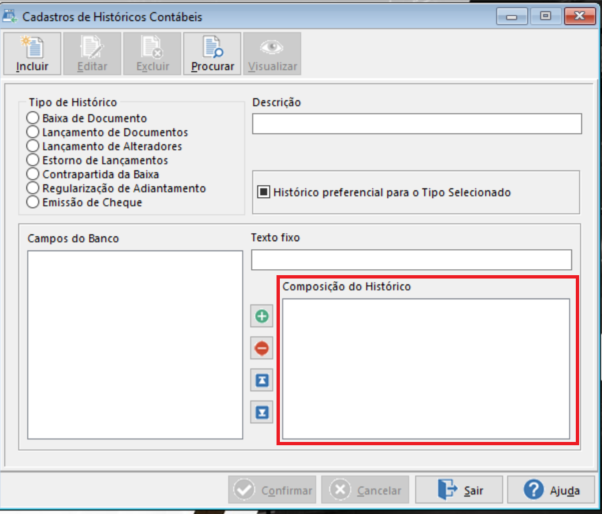The height and width of the screenshot is (514, 602).
Task: Minimize the Cadastros de Históricos window
Action: tap(511, 16)
